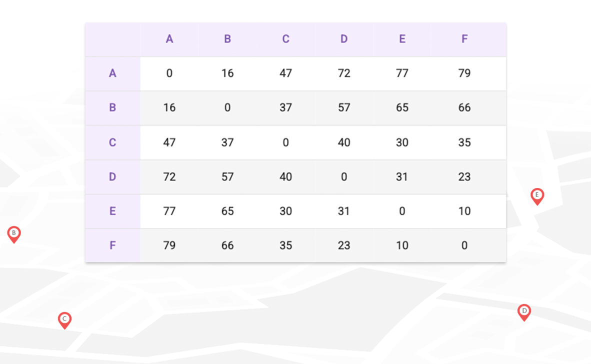This screenshot has height=364, width=591.
Task: Click row header E
Action: 112,211
